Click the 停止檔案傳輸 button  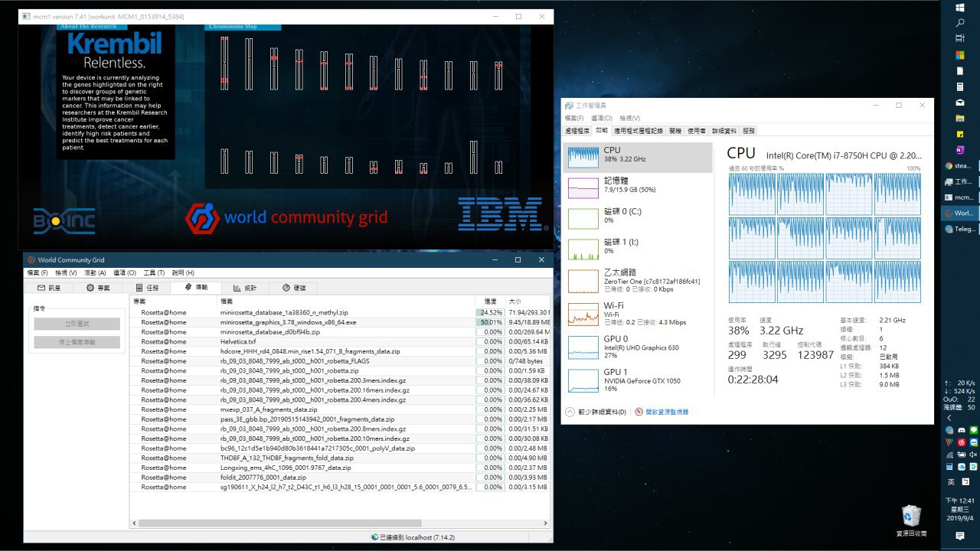[77, 342]
